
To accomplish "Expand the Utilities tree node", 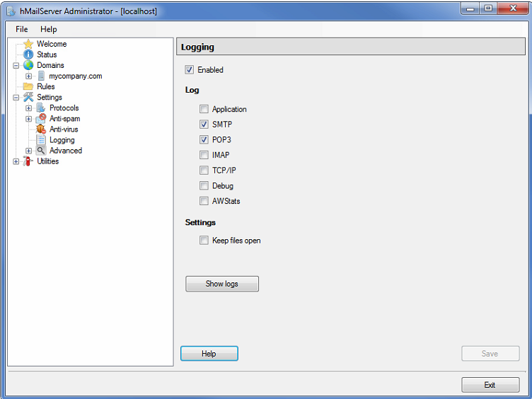I will 16,161.
